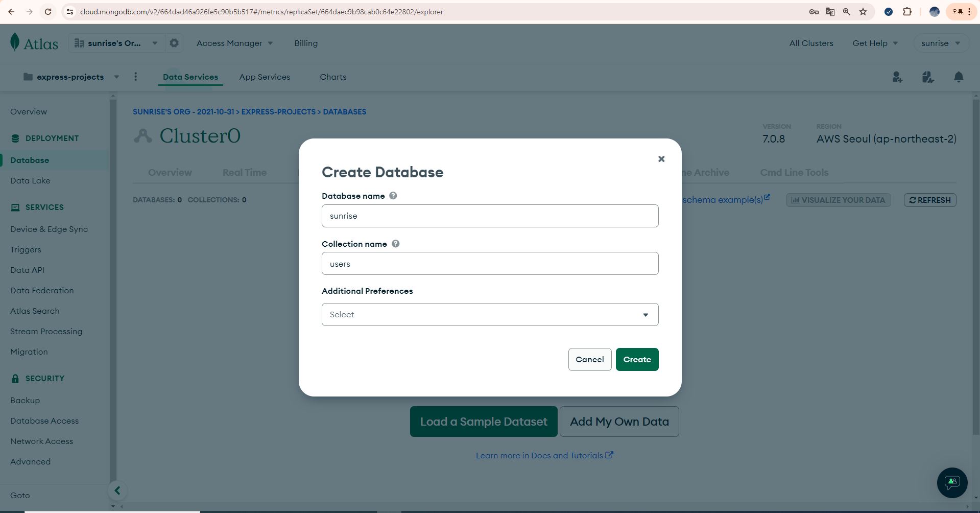Viewport: 980px width, 513px height.
Task: Expand organization selector sunrise's Or...
Action: pos(116,43)
